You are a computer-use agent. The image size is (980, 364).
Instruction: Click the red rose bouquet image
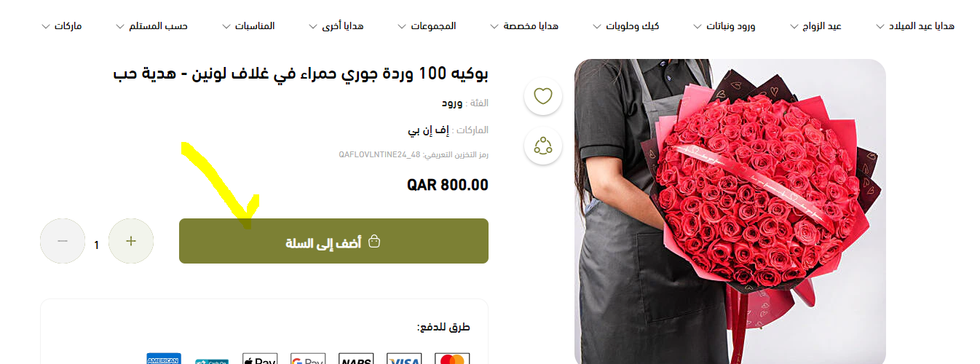click(730, 211)
